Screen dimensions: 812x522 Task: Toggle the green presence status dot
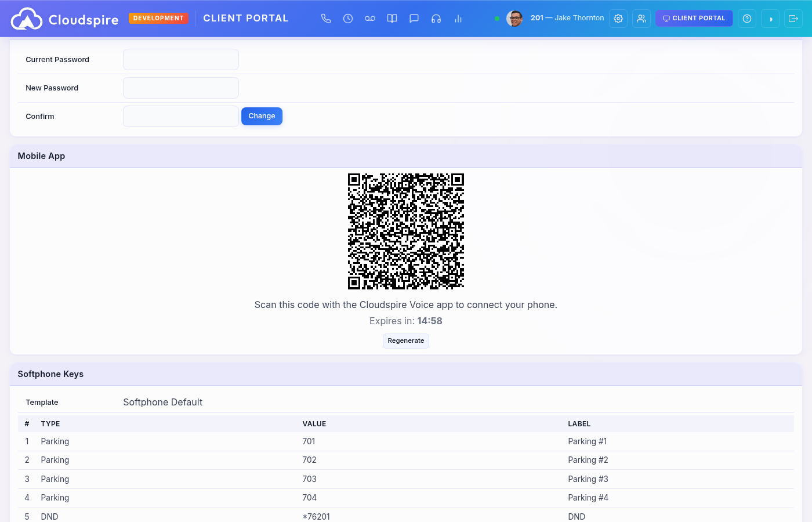coord(497,18)
